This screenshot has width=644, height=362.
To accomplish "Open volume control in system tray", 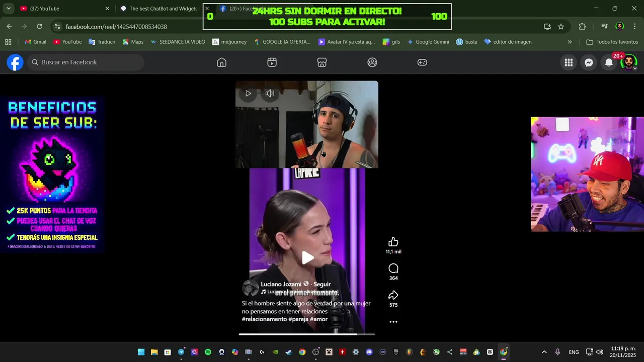I will (599, 352).
